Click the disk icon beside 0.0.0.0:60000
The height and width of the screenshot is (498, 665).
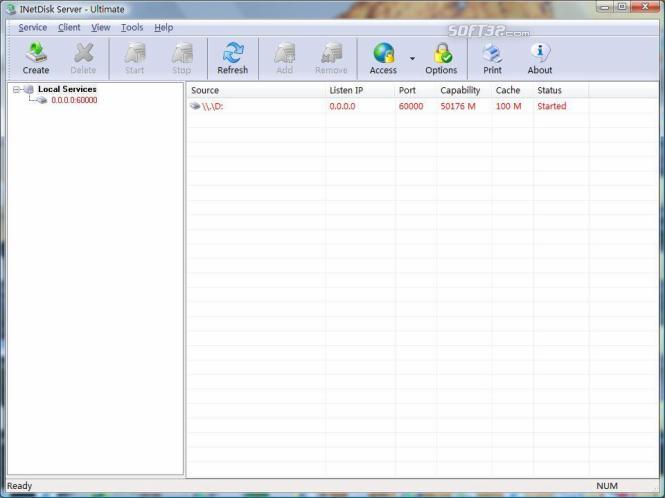click(42, 100)
